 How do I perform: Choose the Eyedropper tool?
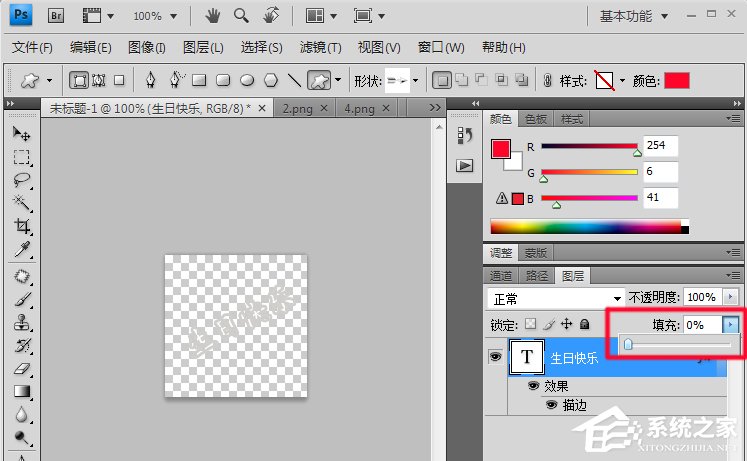(21, 250)
